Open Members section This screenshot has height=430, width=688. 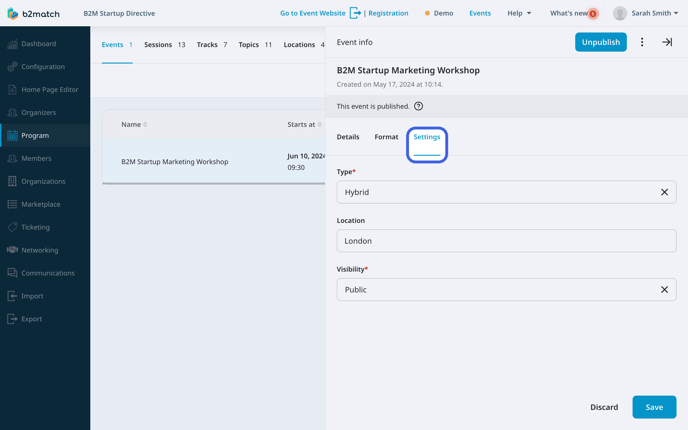pos(45,158)
